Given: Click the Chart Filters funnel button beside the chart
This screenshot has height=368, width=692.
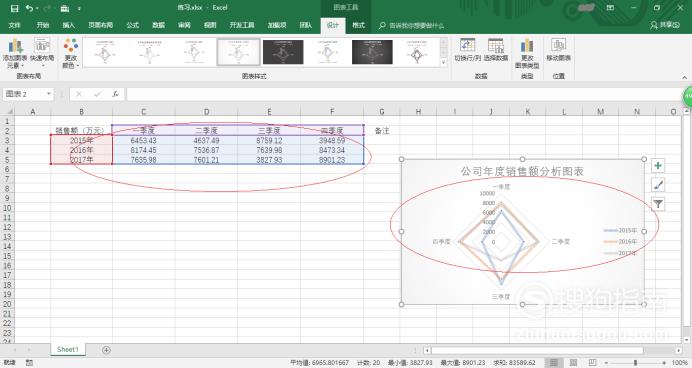Looking at the screenshot, I should coord(658,204).
